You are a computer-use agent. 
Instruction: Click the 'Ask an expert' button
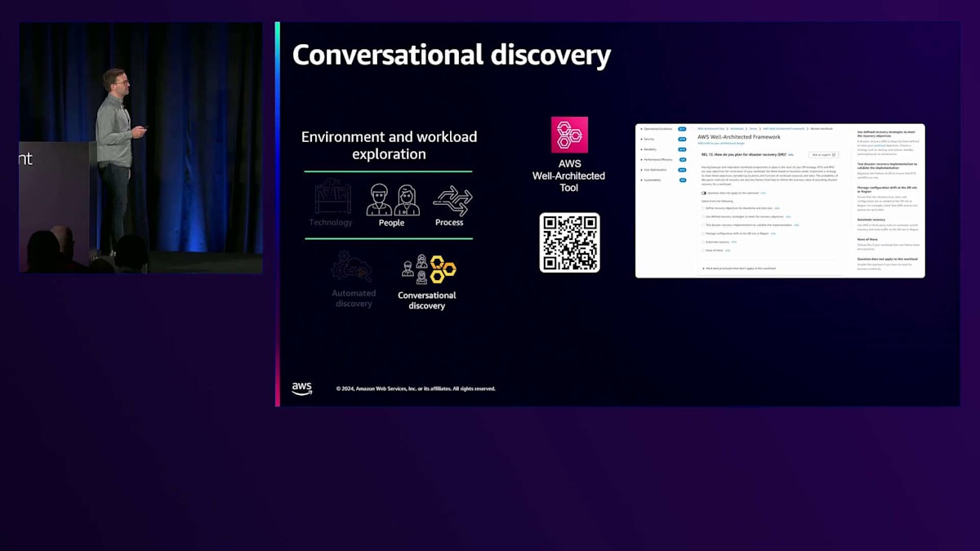(x=823, y=155)
